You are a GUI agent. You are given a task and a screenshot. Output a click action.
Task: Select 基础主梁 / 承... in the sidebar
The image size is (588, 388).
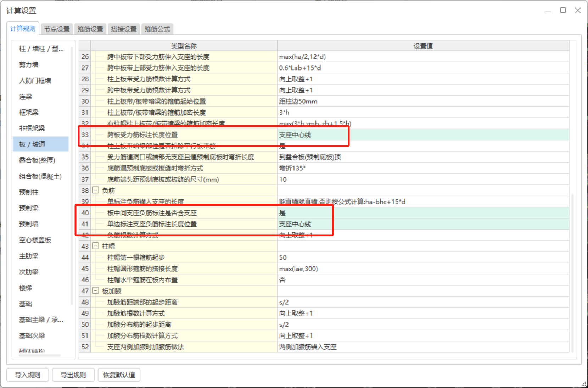(41, 320)
